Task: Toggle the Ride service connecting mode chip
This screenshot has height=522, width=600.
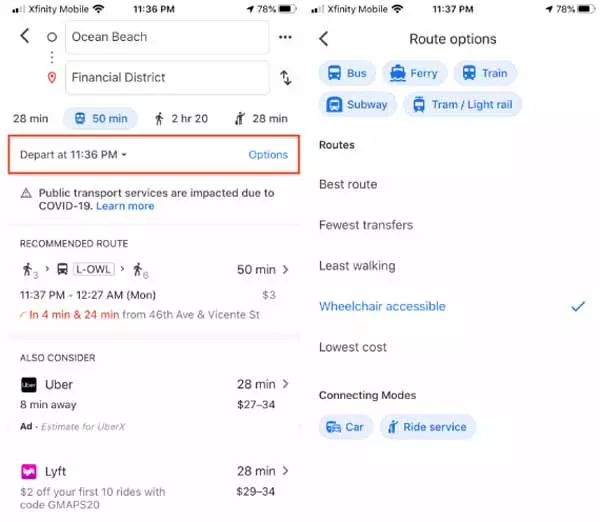Action: [x=428, y=427]
